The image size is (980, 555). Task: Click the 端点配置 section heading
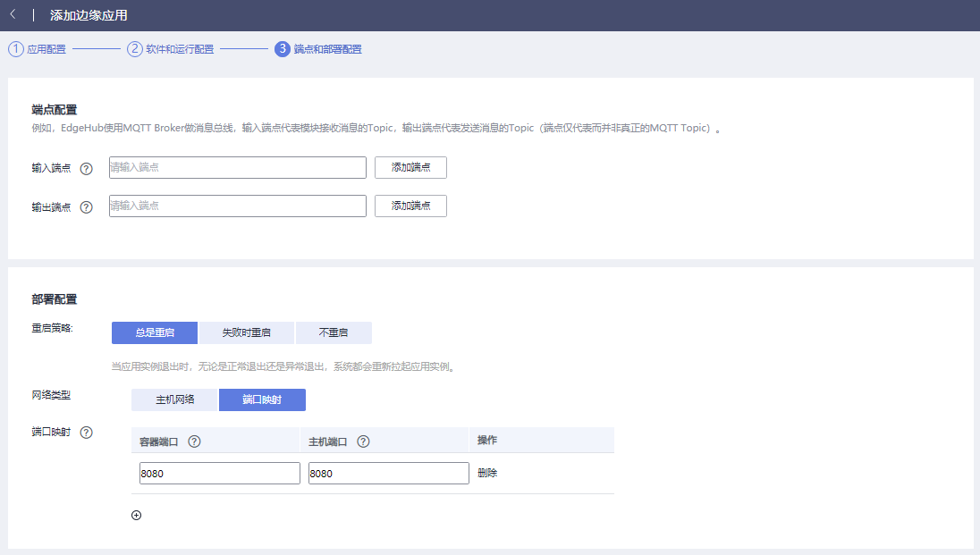click(x=55, y=110)
